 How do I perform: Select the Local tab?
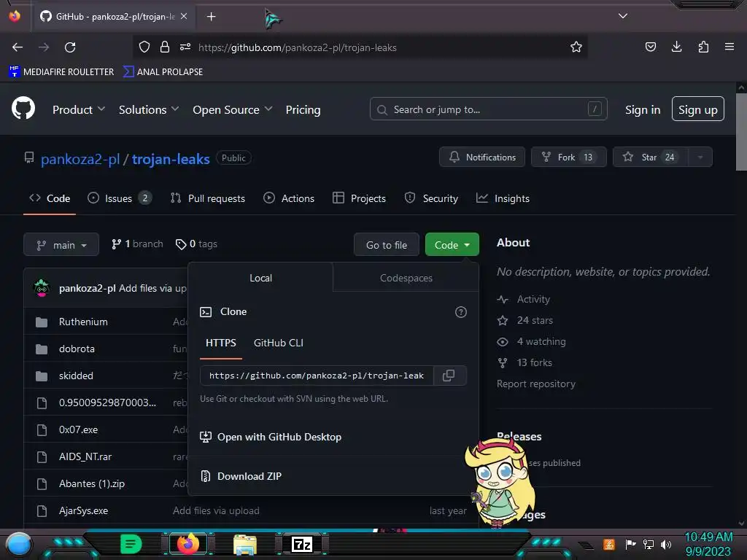260,278
